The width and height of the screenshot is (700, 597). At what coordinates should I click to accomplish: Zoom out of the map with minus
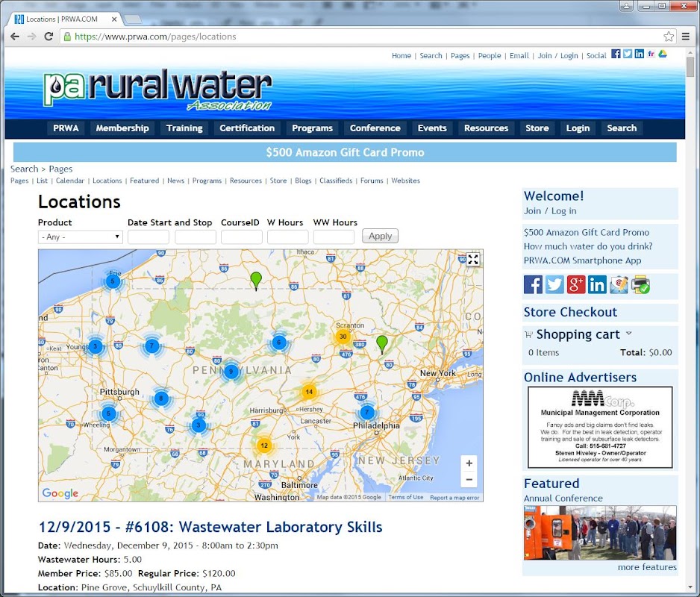pos(469,480)
